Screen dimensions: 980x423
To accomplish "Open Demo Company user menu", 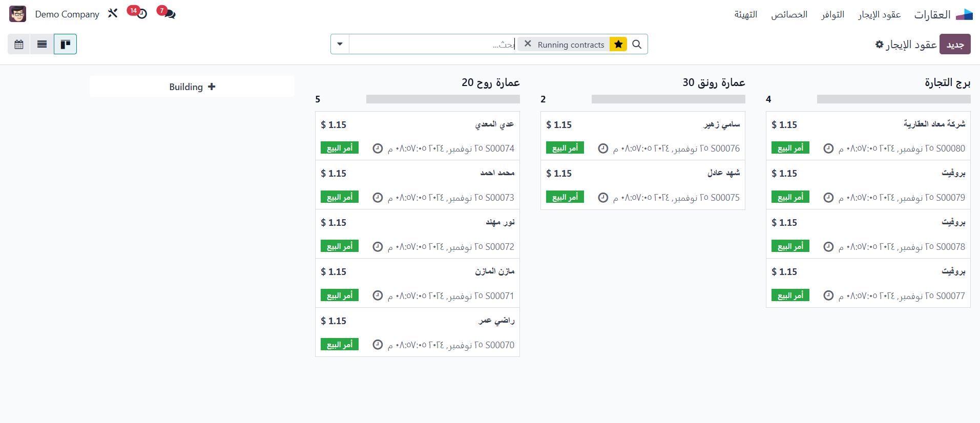I will tap(67, 14).
